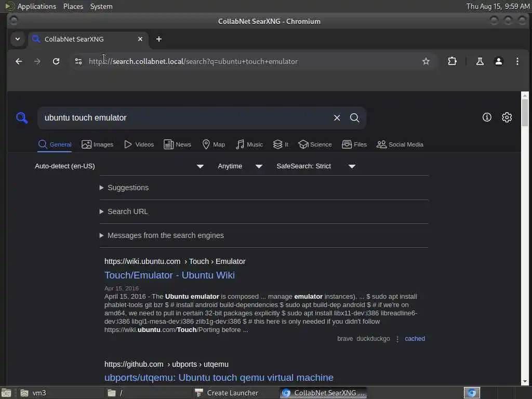Open the System menu
Viewport: 532px width, 399px height.
click(x=101, y=6)
